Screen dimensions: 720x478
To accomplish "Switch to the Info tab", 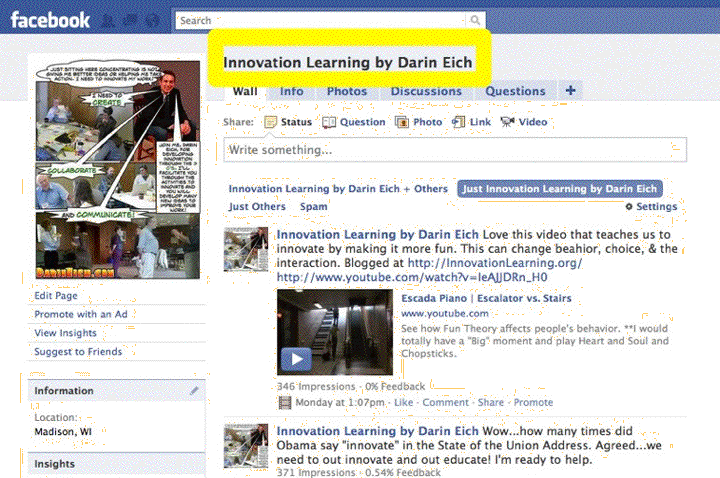I will coord(292,91).
